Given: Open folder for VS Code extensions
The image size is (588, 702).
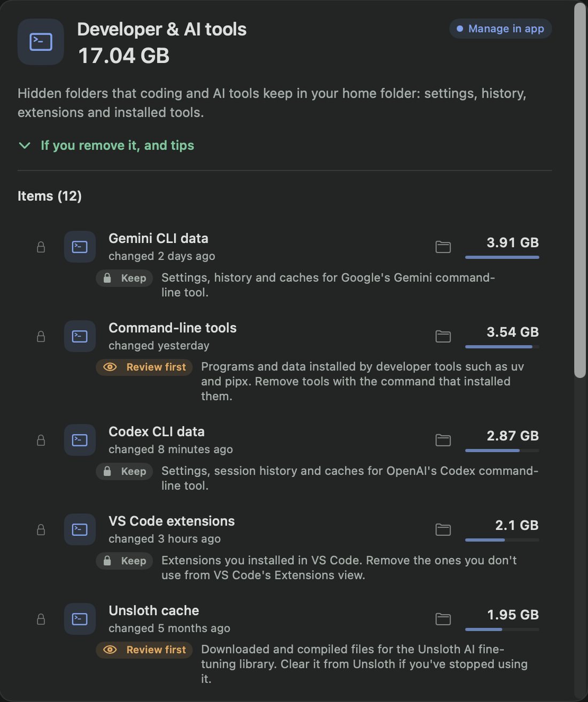Looking at the screenshot, I should pyautogui.click(x=443, y=529).
